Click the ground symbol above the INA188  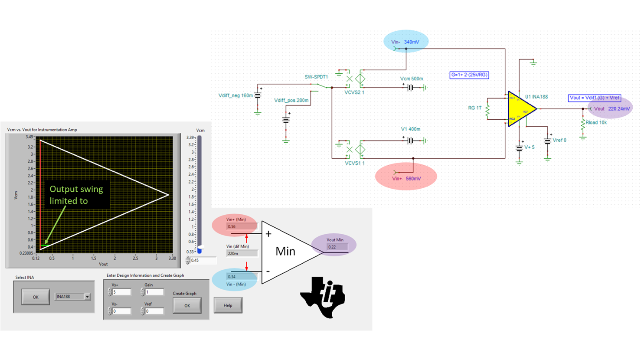(533, 63)
